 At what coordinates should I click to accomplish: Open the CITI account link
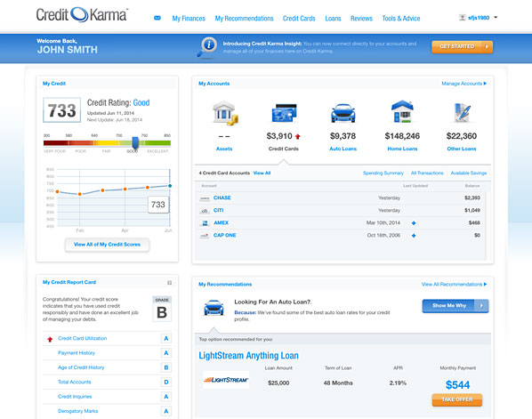(218, 210)
